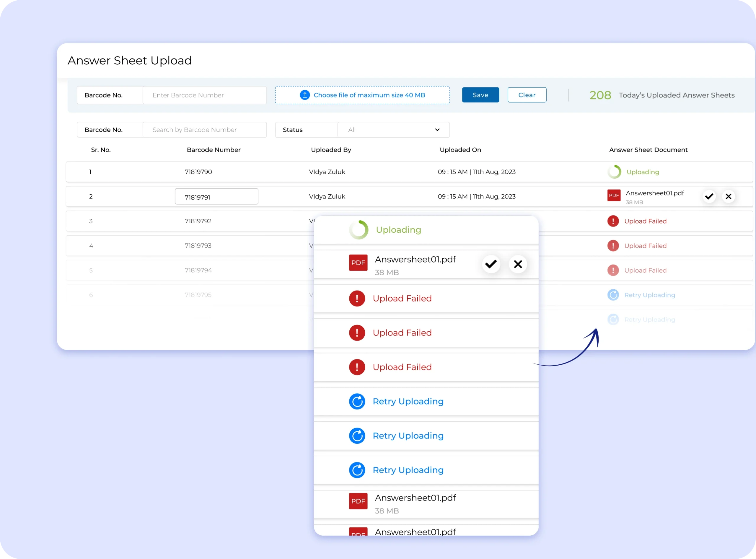Image resolution: width=756 pixels, height=559 pixels.
Task: Confirm file with checkmark in zoomed popup
Action: [491, 264]
